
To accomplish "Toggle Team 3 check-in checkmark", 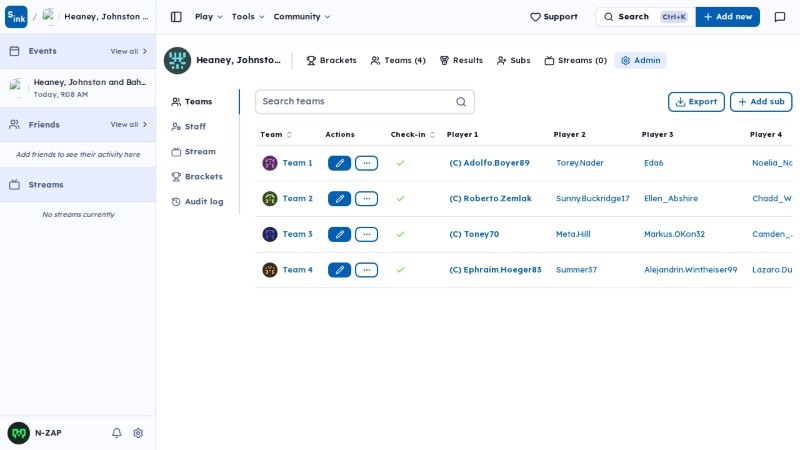I will coord(401,234).
